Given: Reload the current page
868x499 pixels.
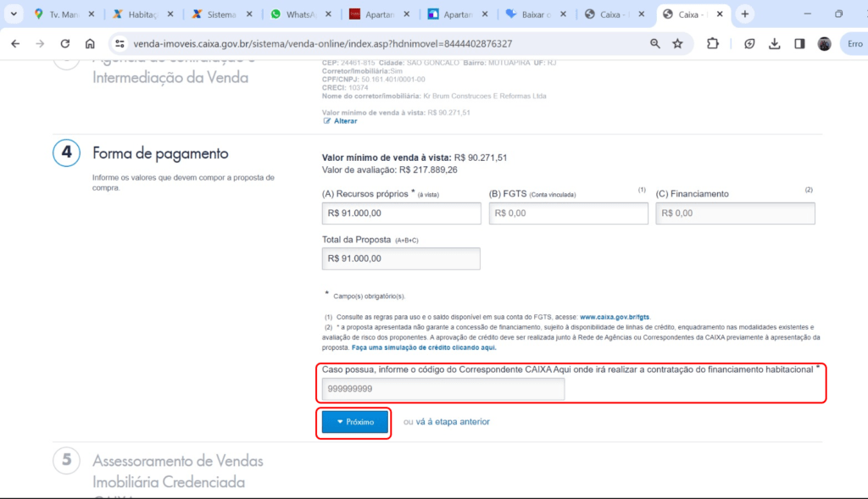Looking at the screenshot, I should click(64, 44).
